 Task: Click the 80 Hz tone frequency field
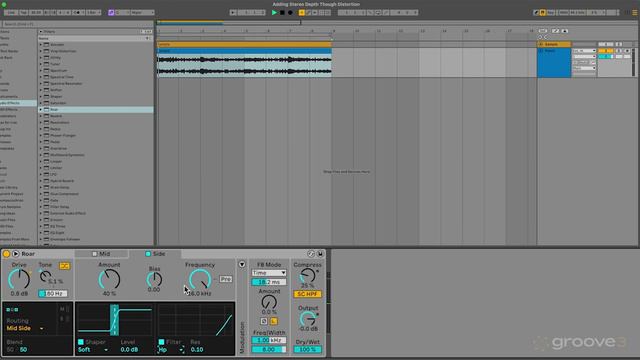pos(53,293)
